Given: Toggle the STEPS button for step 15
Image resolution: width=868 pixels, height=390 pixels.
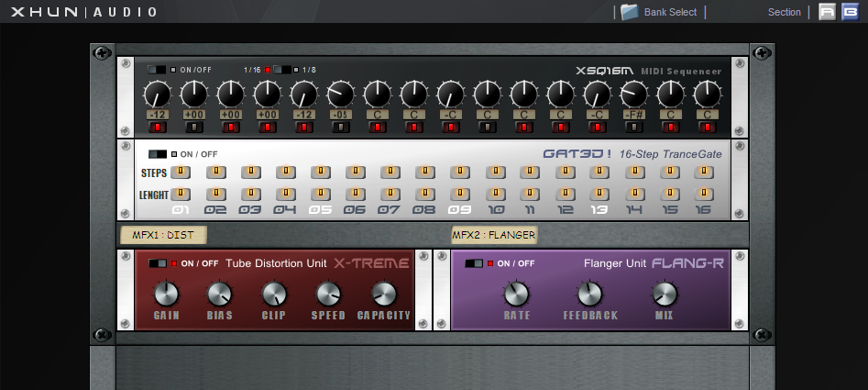Looking at the screenshot, I should (x=670, y=173).
